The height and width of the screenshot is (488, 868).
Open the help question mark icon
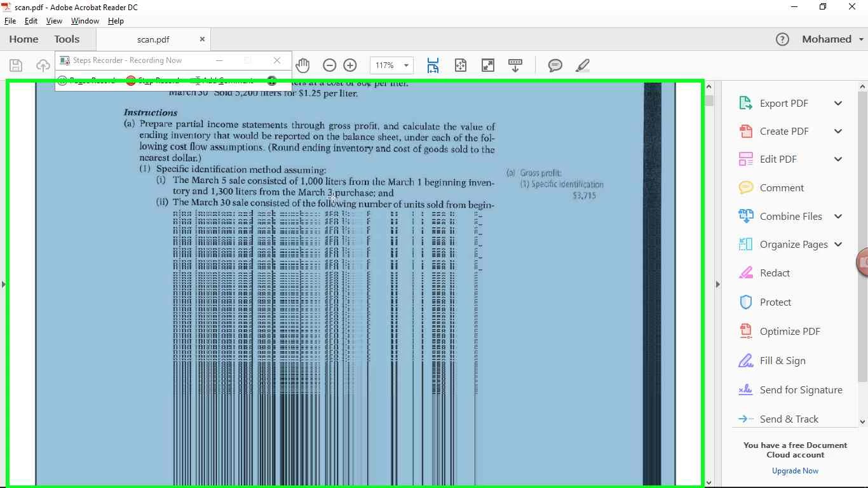[x=782, y=39]
